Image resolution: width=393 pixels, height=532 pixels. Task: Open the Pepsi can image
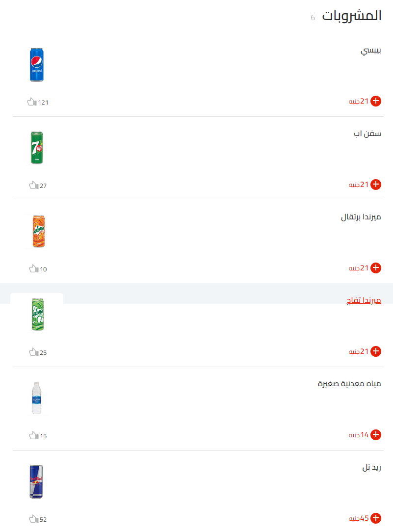37,65
